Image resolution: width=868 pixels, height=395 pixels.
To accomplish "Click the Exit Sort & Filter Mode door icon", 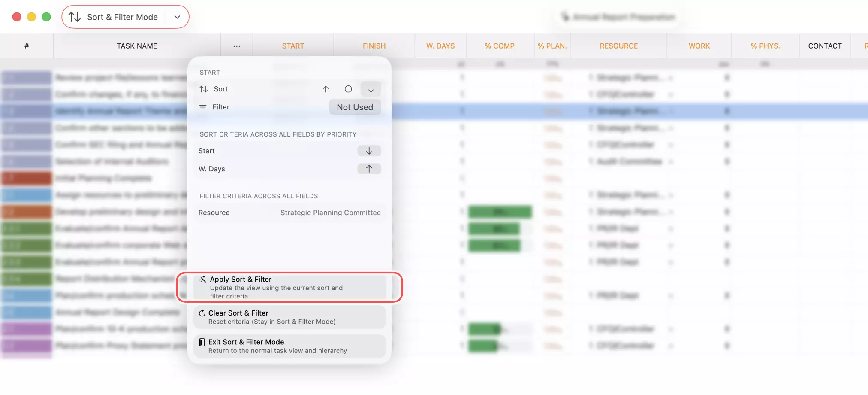I will tap(201, 342).
